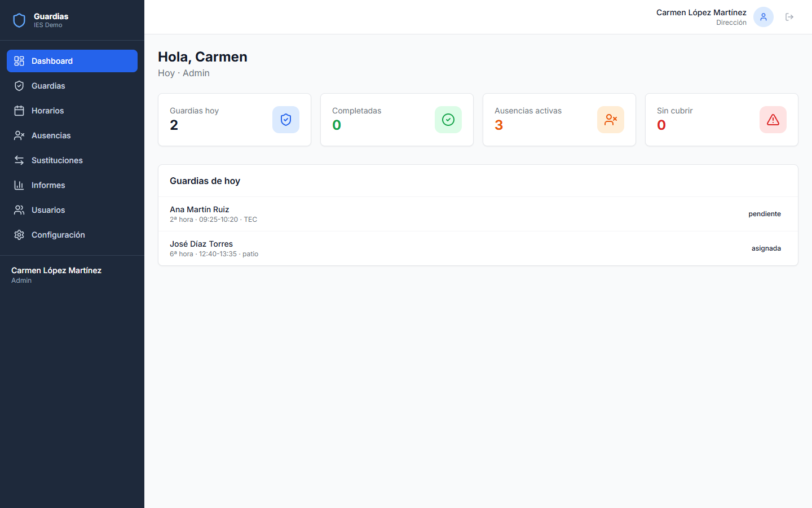Click the blue shield icon in Guardias hoy card

point(286,120)
